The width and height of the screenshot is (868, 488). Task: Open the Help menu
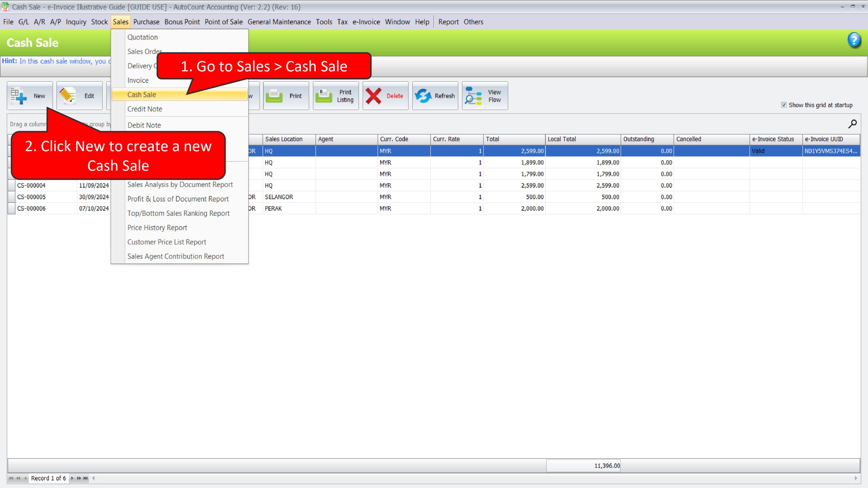point(422,22)
